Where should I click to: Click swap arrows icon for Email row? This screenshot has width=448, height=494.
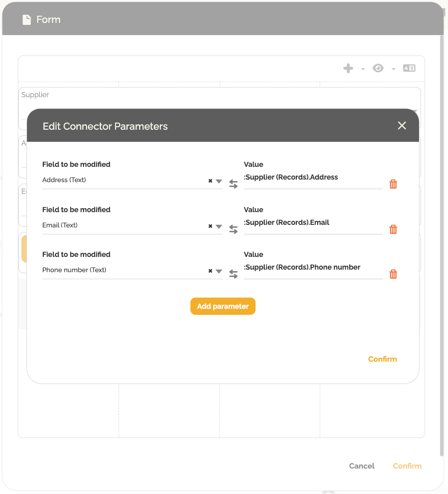tap(233, 229)
